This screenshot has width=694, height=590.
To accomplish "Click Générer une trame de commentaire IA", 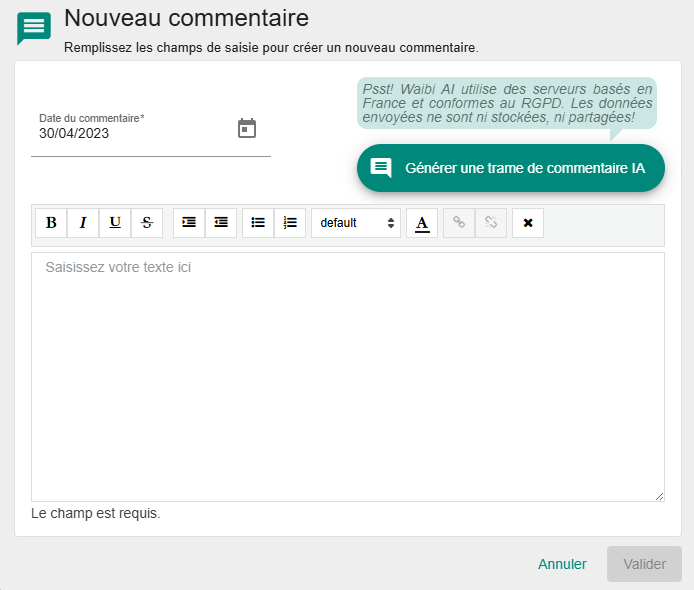I will (x=511, y=168).
